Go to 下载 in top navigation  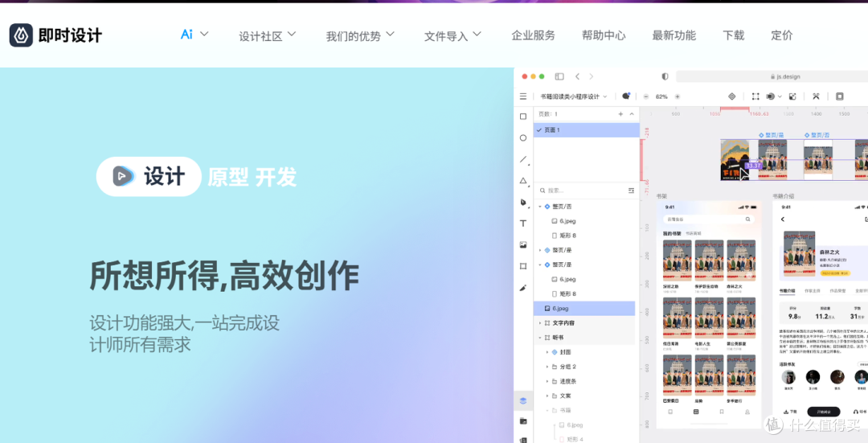[734, 35]
